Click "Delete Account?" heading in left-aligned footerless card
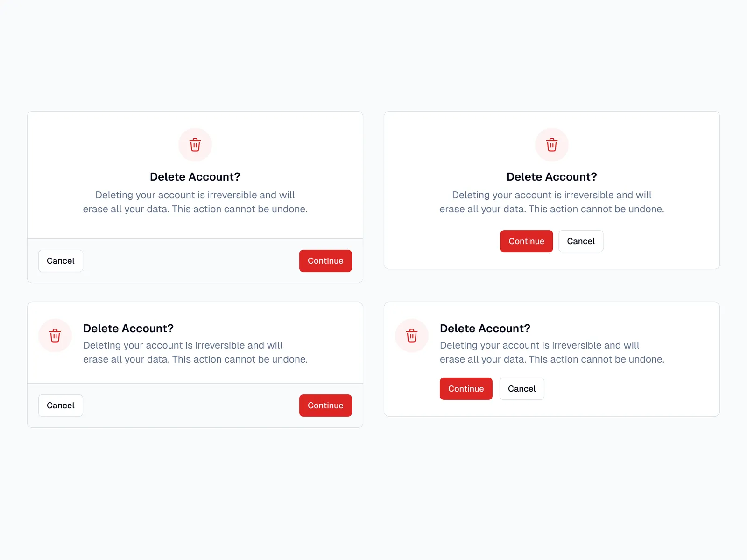This screenshot has height=560, width=747. pyautogui.click(x=485, y=329)
